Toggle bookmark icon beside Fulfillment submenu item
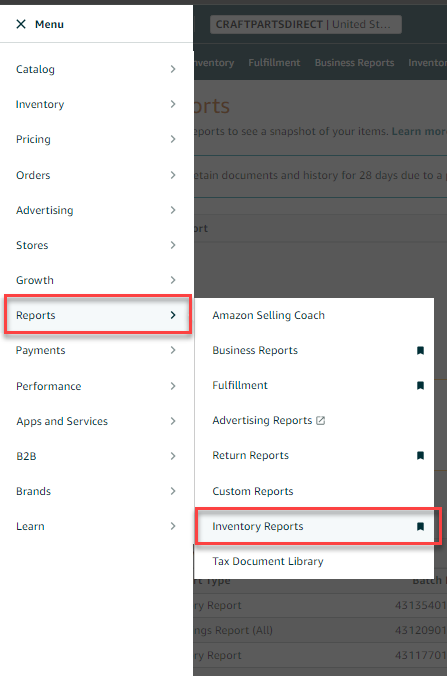447x676 pixels. [420, 385]
